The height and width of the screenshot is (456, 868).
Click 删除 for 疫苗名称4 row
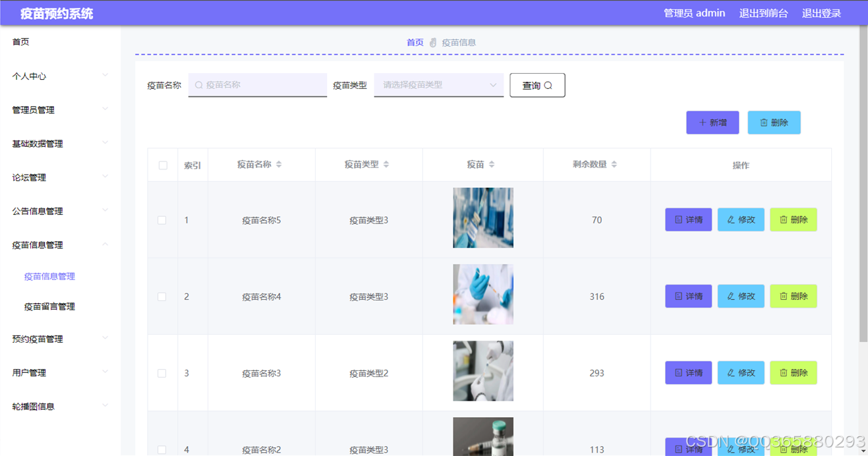click(794, 297)
